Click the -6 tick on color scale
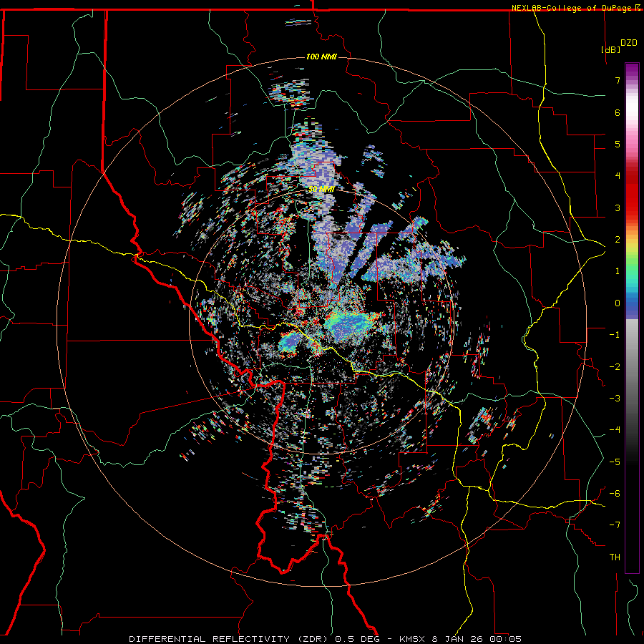644x644 pixels. (615, 494)
